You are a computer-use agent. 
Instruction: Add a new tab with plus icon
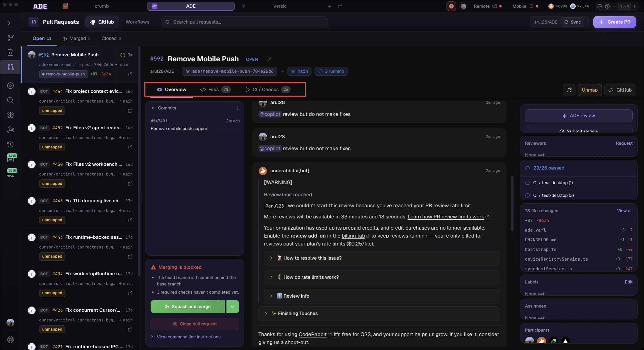(x=330, y=6)
